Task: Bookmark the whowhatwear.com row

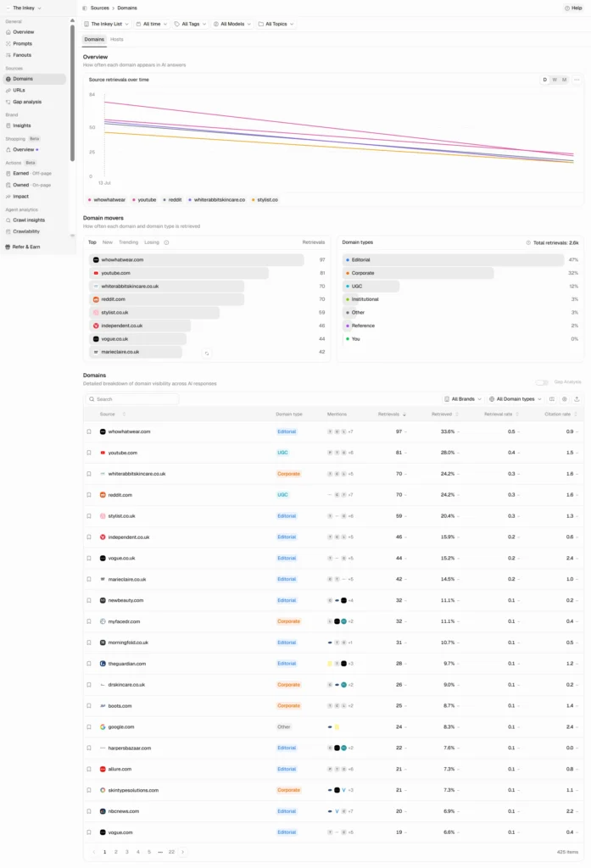Action: (x=89, y=431)
